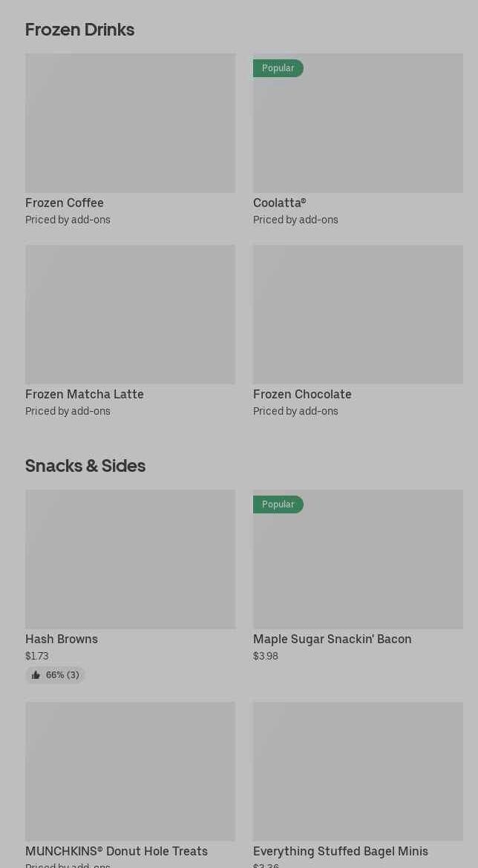Click the 66% (3) rating pill
Screen dimensions: 478x868
click(x=56, y=675)
